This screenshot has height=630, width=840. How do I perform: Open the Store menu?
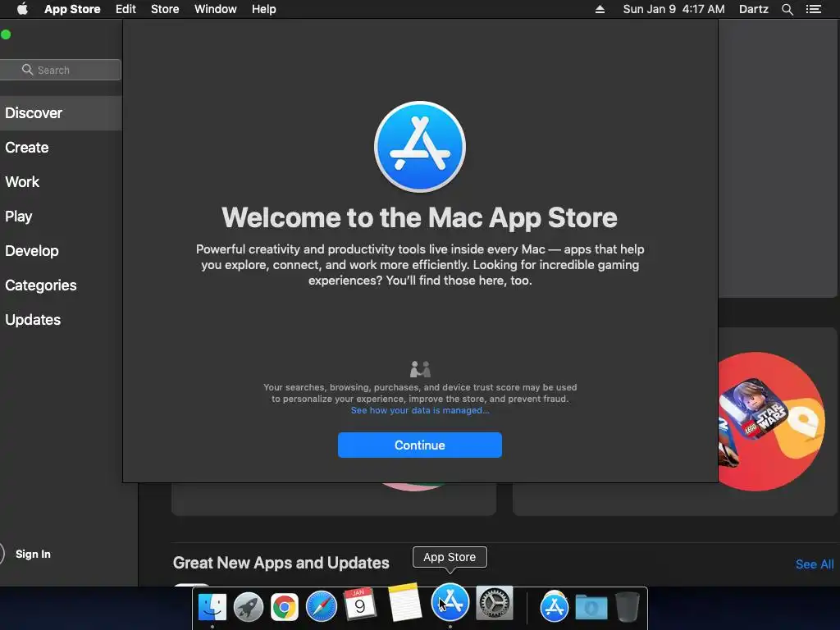pyautogui.click(x=164, y=9)
